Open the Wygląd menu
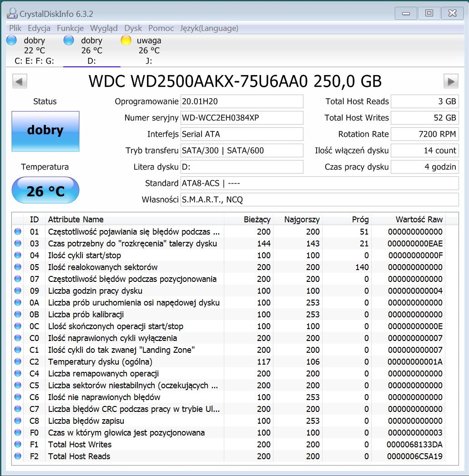Screen dimensions: 469x476 [104, 28]
